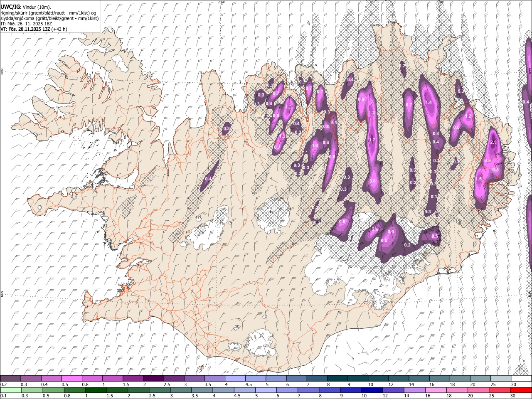This screenshot has height=399, width=532.
Task: Click the 'Vindur (10m)' label in the header
Action: 37,7
